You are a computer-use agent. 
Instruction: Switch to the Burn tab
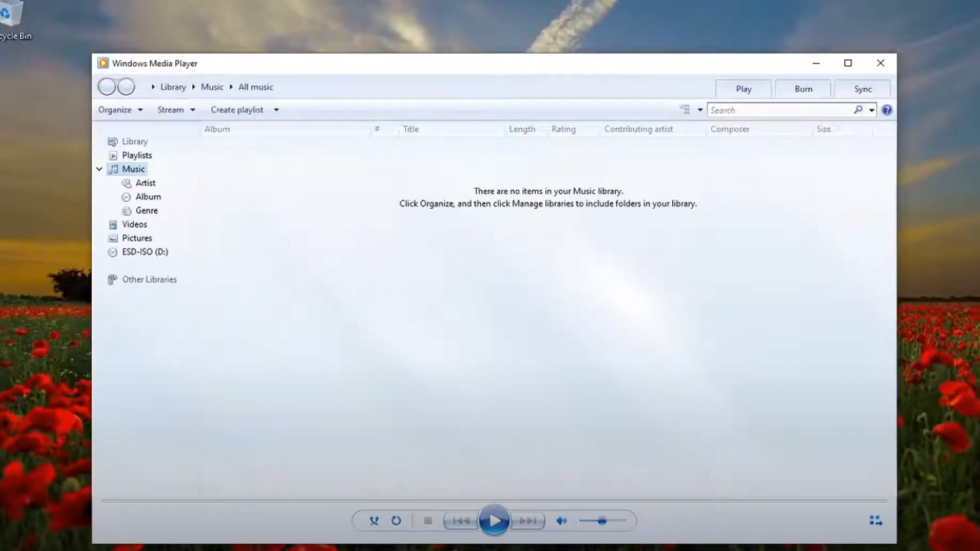tap(803, 89)
